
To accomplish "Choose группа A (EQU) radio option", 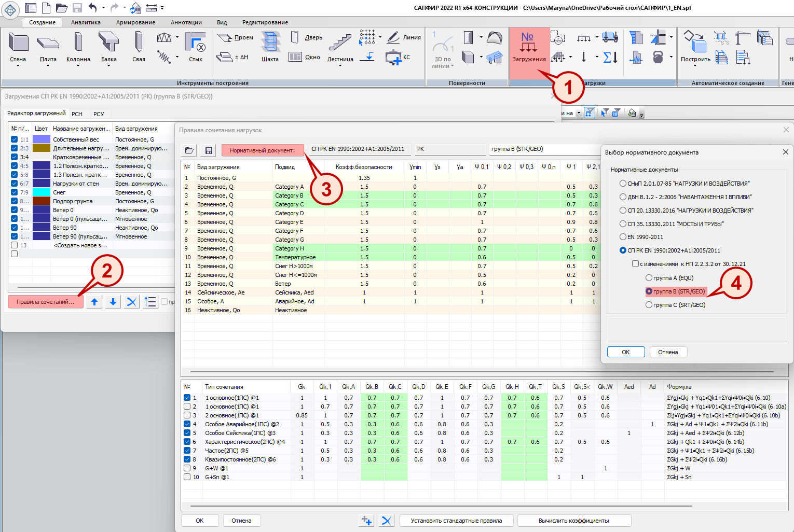I will point(649,278).
